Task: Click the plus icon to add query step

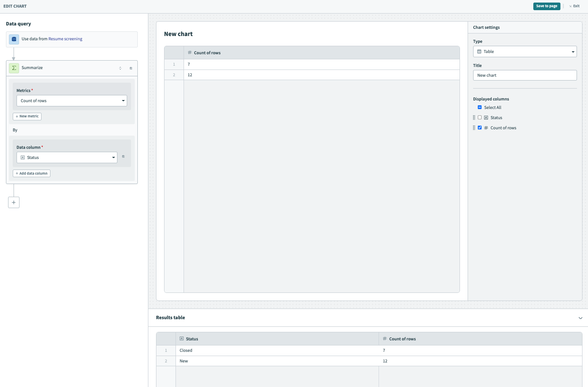Action: point(14,203)
